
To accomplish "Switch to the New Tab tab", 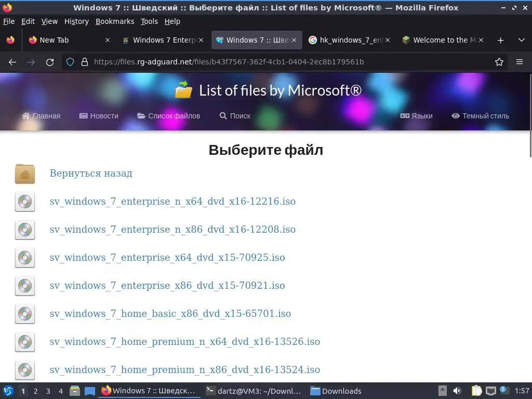I will point(69,40).
